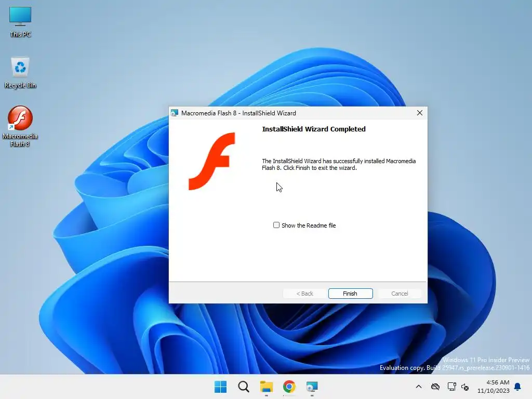Click the muted volume tray icon

pyautogui.click(x=465, y=387)
